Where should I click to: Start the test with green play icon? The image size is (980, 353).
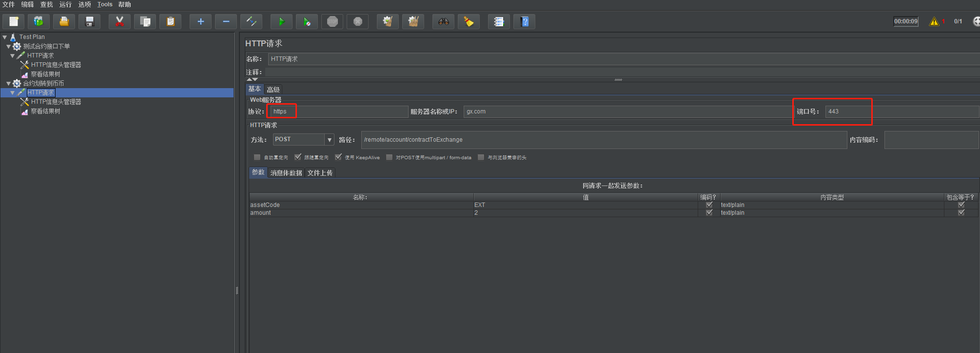point(281,21)
